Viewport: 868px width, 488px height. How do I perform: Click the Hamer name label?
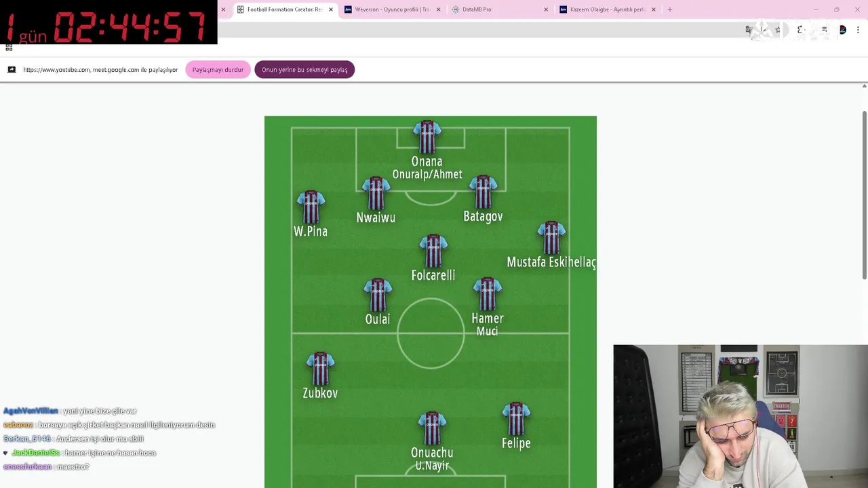coord(488,318)
